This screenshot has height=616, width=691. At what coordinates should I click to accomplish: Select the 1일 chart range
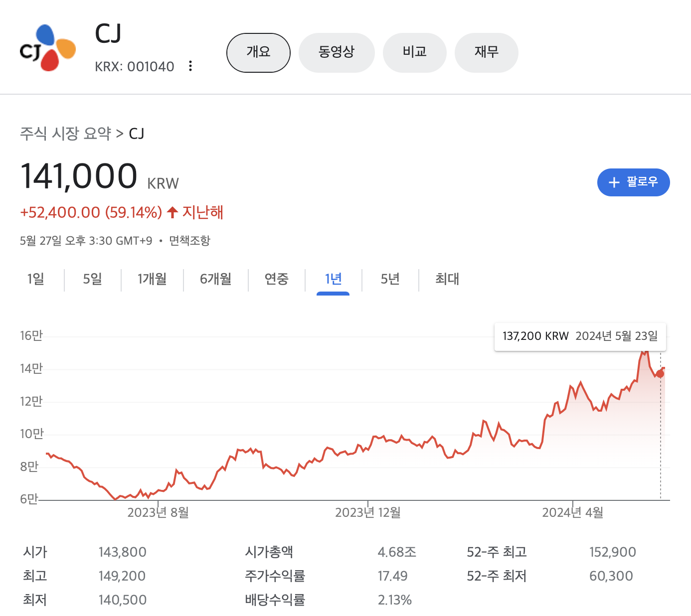(x=36, y=279)
